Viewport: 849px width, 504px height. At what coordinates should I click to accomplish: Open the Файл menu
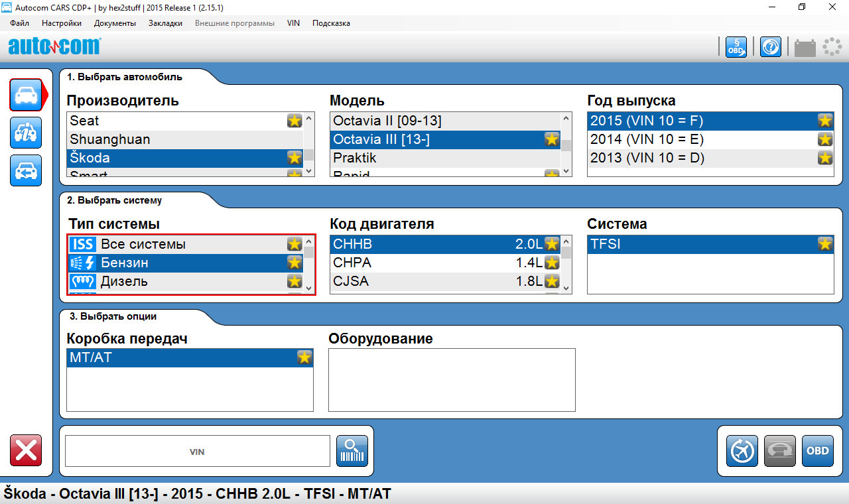point(20,23)
